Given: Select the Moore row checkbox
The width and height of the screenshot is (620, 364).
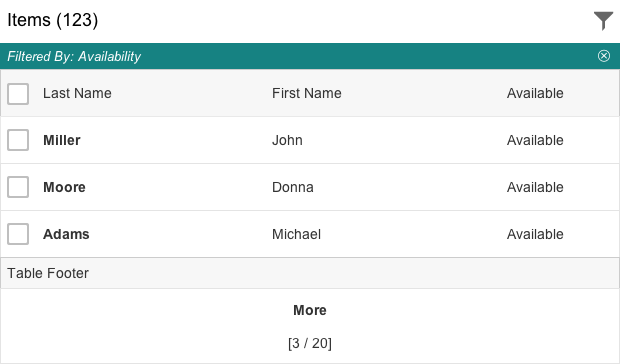Looking at the screenshot, I should tap(18, 187).
